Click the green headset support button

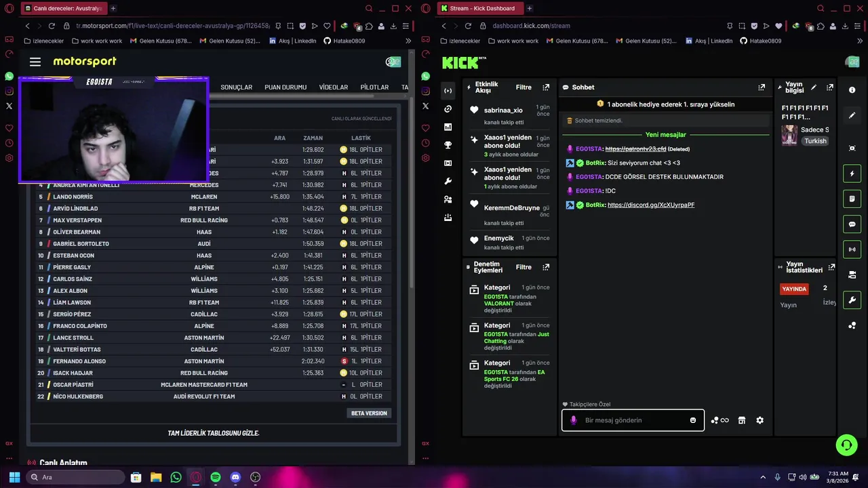click(846, 445)
